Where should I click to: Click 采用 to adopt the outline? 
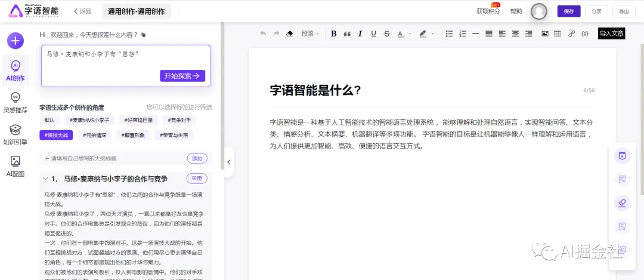[x=197, y=179]
